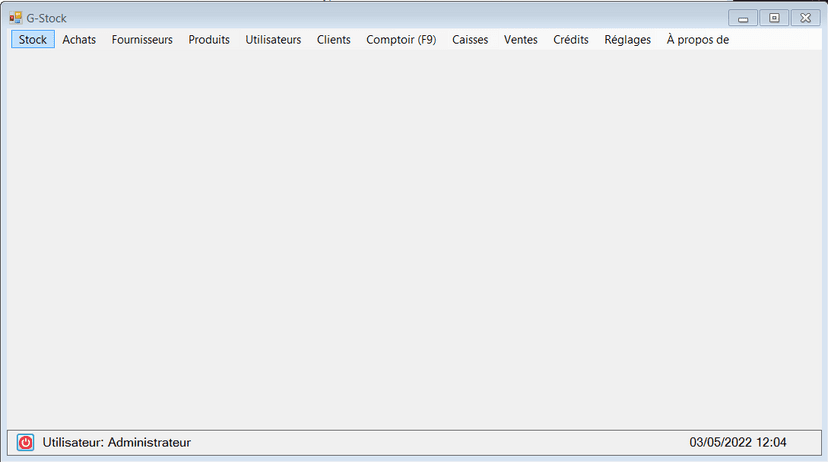
Task: Select the Fournisseurs menu item
Action: (x=142, y=40)
